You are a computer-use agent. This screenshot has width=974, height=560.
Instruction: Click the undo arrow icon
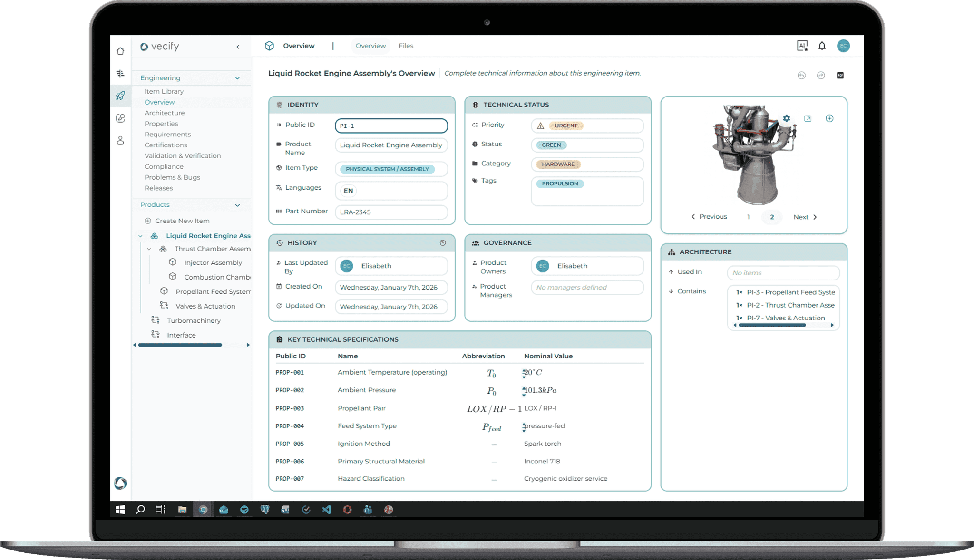click(801, 75)
